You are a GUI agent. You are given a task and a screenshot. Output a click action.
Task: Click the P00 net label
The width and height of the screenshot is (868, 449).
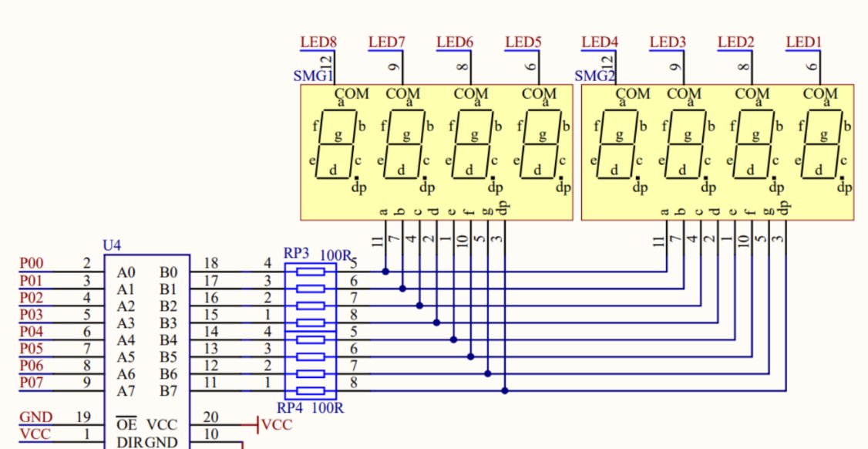click(x=32, y=264)
